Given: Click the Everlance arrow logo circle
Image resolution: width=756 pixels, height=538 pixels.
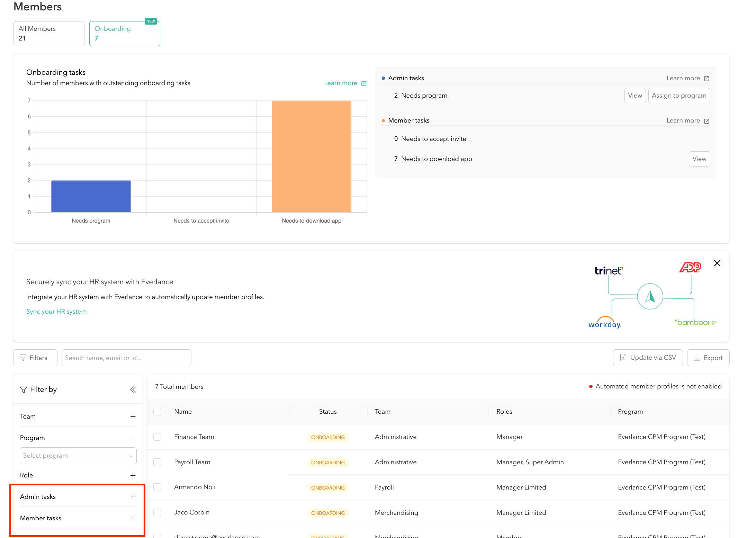Looking at the screenshot, I should [x=650, y=296].
